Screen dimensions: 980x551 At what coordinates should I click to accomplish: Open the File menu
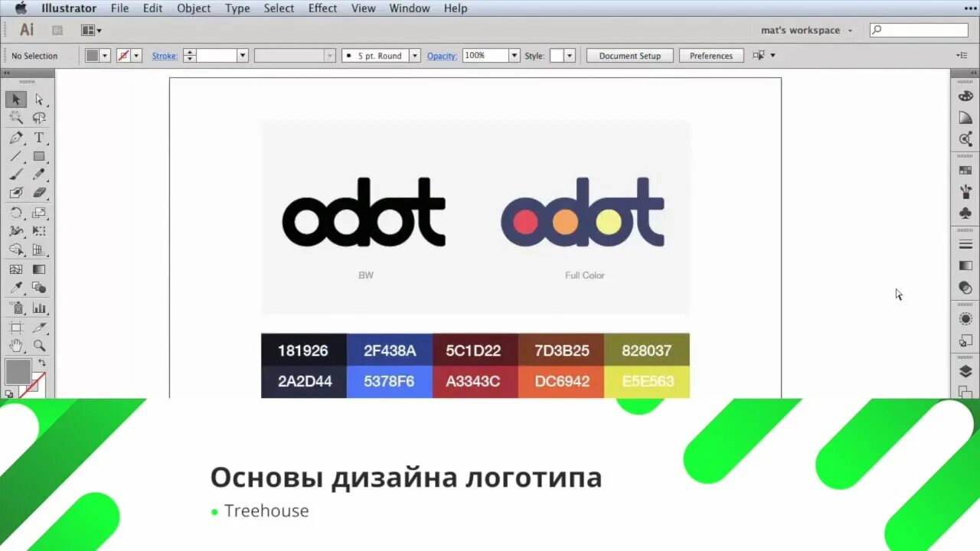(119, 8)
